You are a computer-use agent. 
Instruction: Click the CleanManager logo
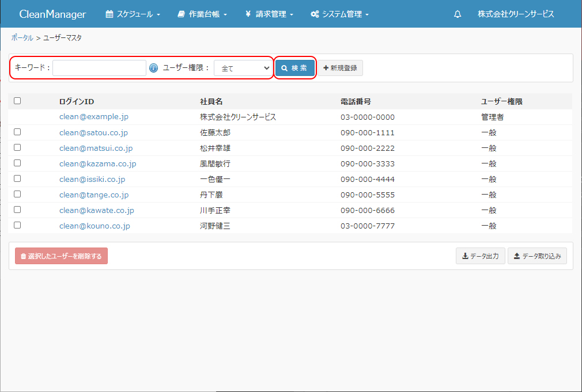(x=52, y=14)
